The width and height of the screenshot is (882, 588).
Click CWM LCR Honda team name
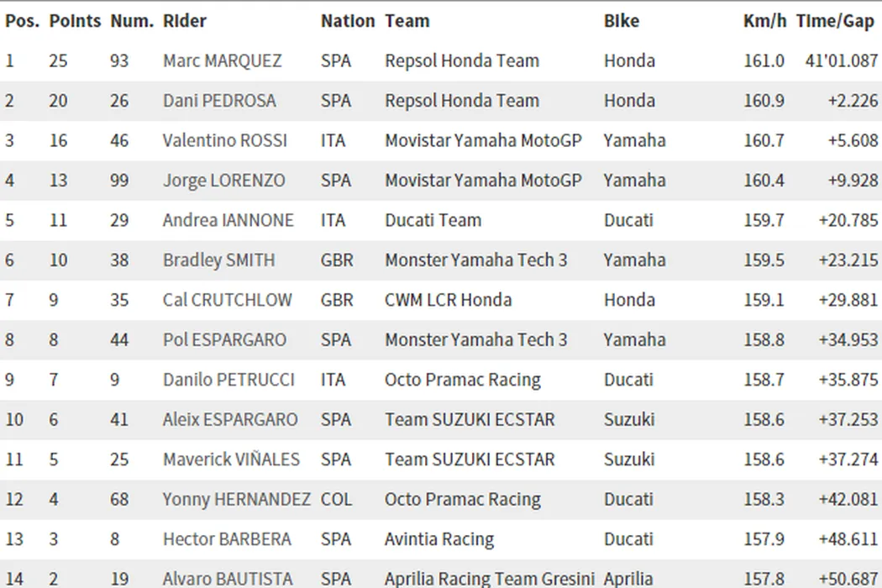(448, 300)
